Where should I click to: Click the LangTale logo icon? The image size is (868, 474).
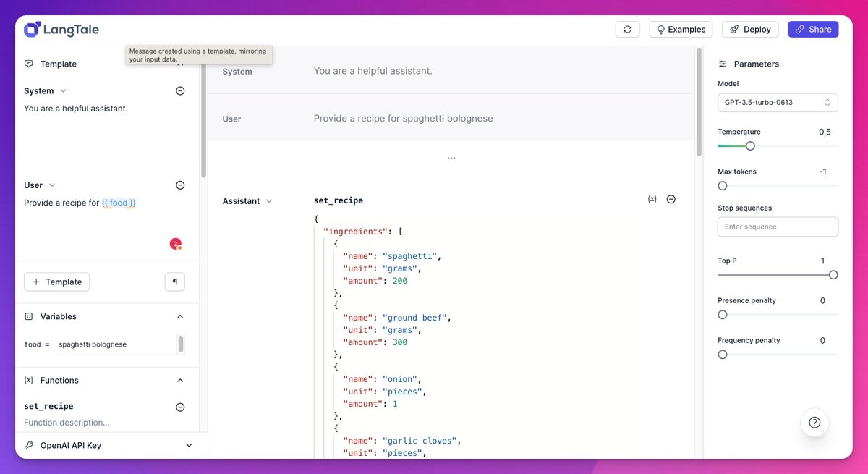(30, 29)
